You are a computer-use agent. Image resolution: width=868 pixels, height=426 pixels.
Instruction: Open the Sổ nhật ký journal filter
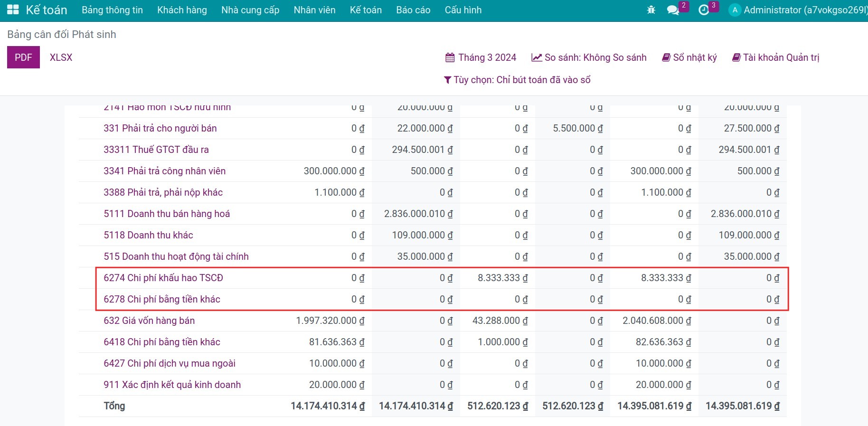(689, 58)
